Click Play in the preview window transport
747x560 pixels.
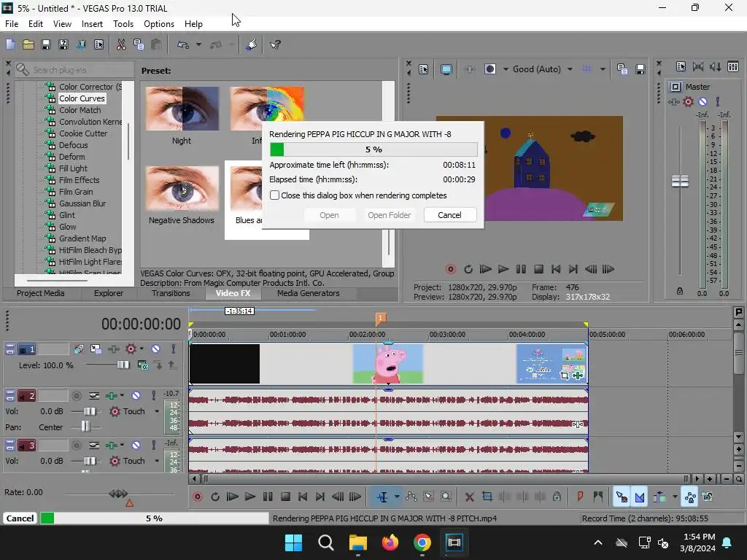tap(503, 270)
